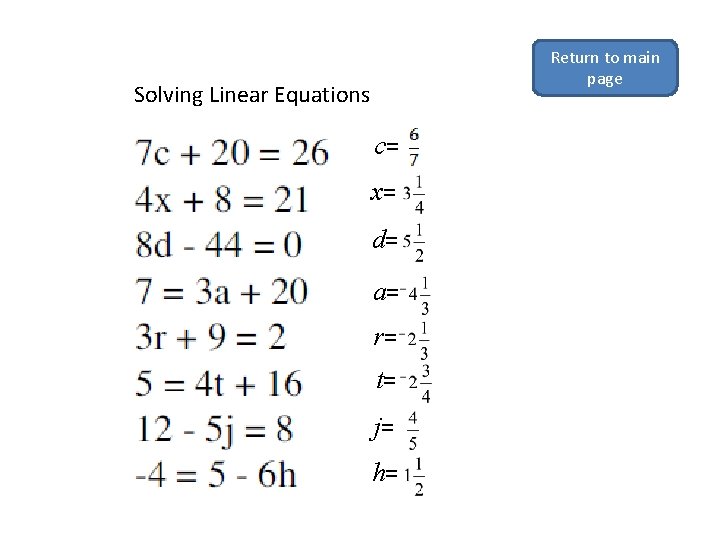Click the Return to main page button
720x540 pixels.
604,68
